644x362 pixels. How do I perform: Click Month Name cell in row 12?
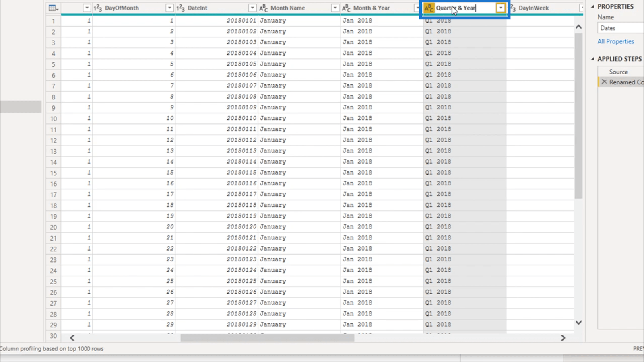tap(299, 140)
